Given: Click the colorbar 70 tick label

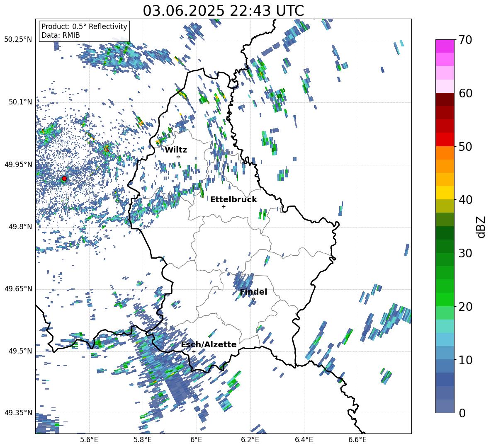Looking at the screenshot, I should pos(465,40).
